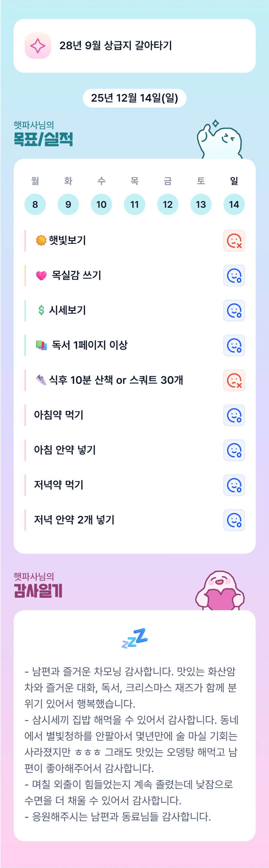Select Sunday the 14th in week row
Screen dimensions: 269x868
[234, 204]
